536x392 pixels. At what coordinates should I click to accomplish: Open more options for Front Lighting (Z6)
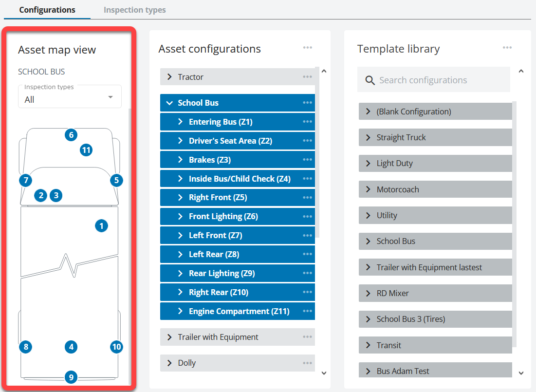click(x=307, y=216)
